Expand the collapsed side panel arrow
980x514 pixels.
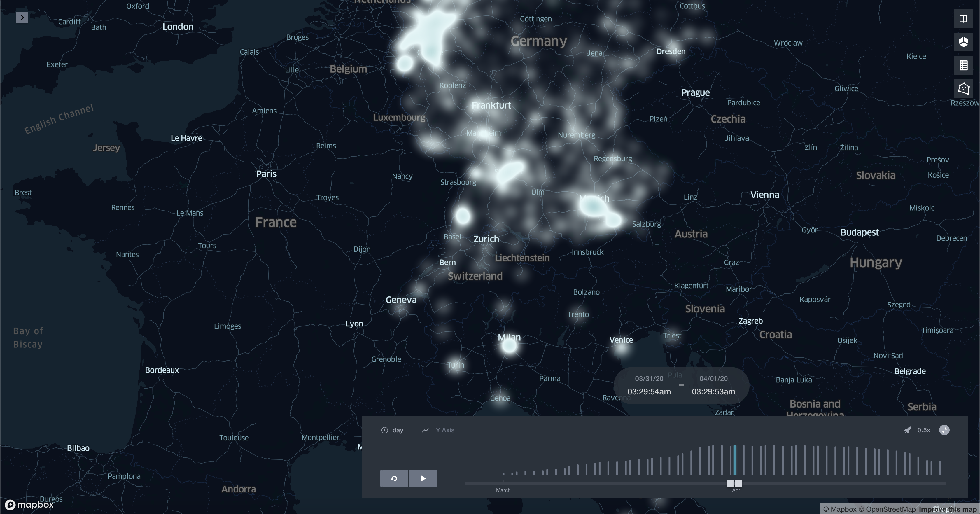[x=22, y=18]
